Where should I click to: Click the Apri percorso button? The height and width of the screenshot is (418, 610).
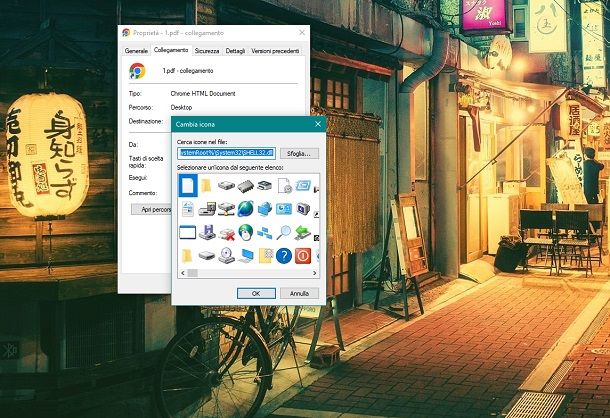tap(152, 209)
